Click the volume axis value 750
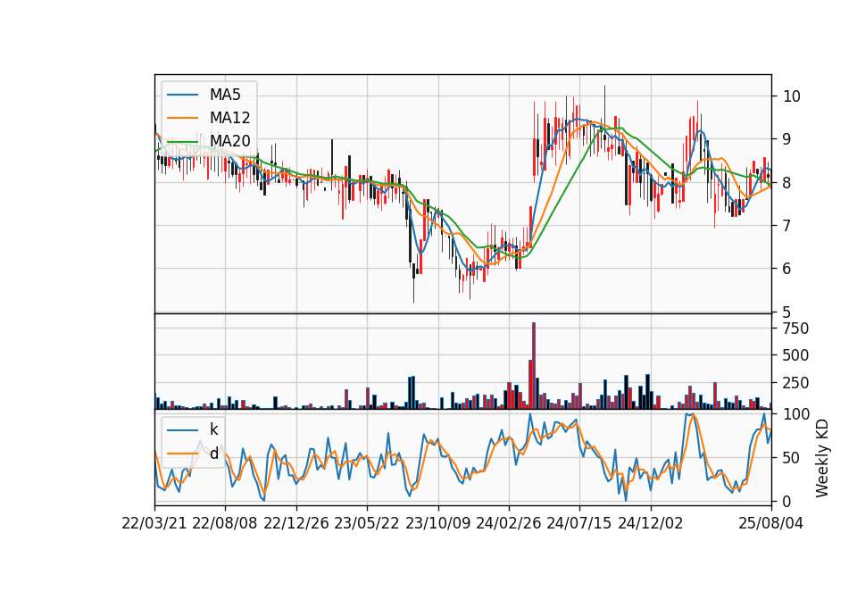This screenshot has width=857, height=616. click(795, 329)
